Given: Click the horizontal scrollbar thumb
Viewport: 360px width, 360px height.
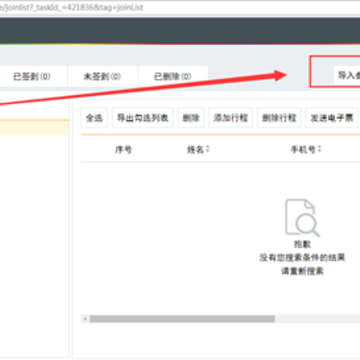Looking at the screenshot, I should 182,319.
